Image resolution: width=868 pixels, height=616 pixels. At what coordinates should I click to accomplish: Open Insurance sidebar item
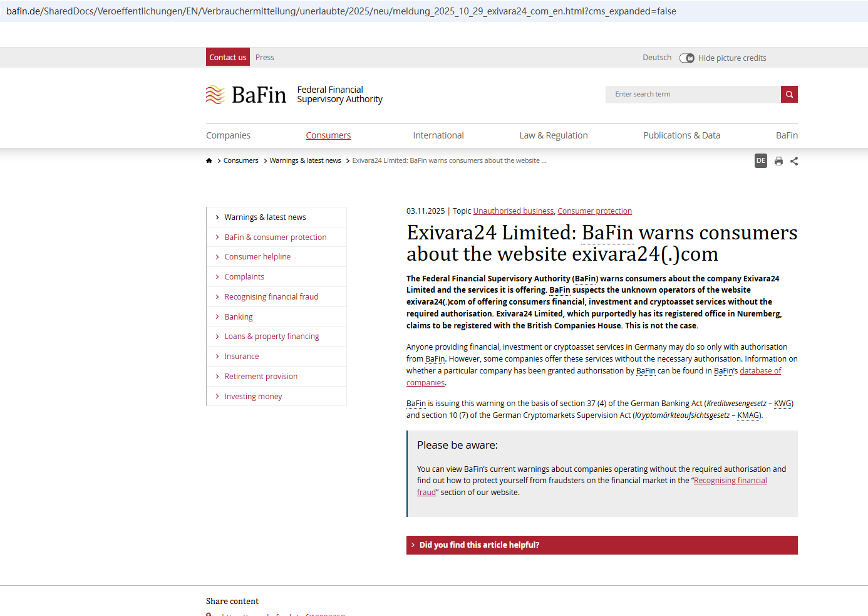[276, 357]
